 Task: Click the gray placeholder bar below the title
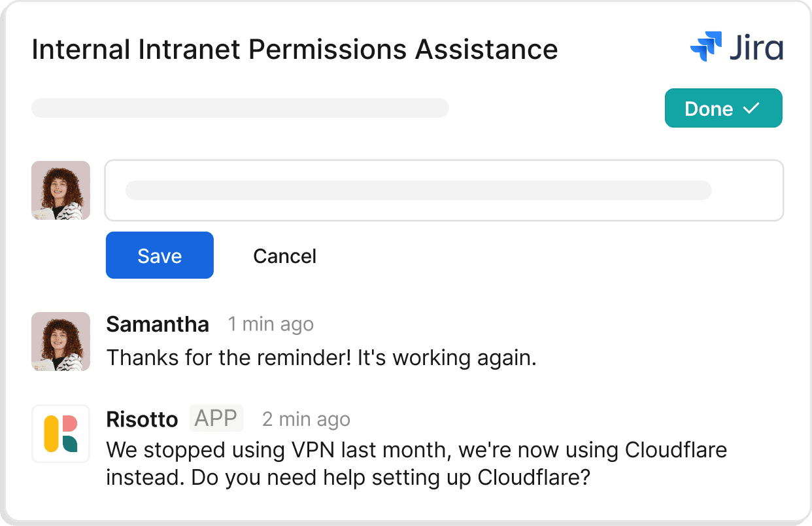240,108
